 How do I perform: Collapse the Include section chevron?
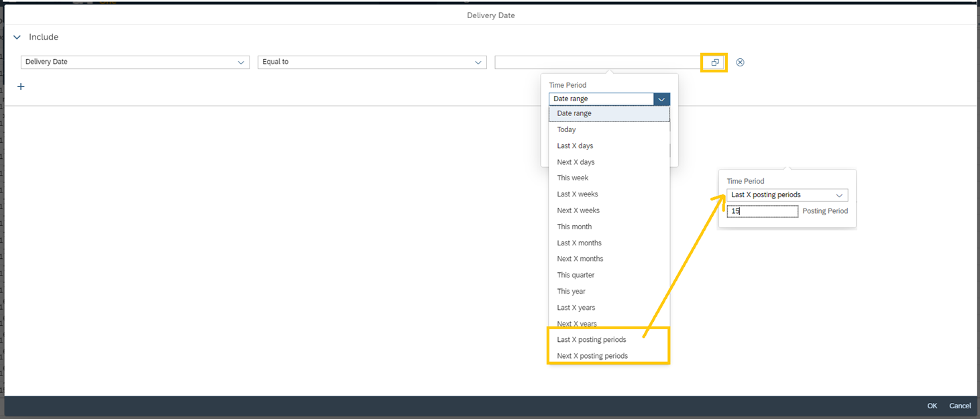tap(17, 38)
